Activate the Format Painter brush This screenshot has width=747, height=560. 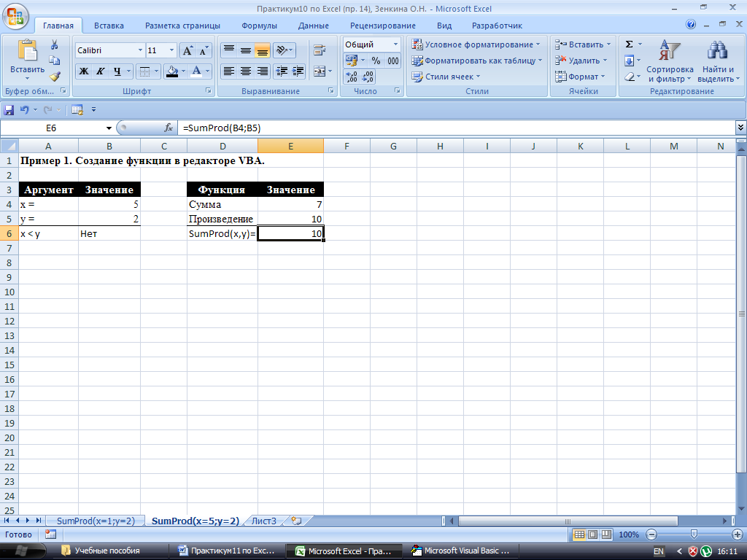(x=54, y=76)
